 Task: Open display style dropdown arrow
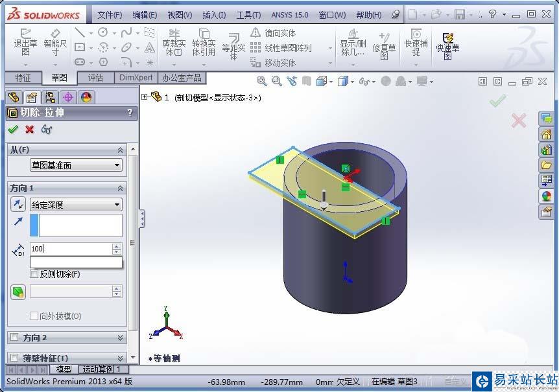[353, 82]
